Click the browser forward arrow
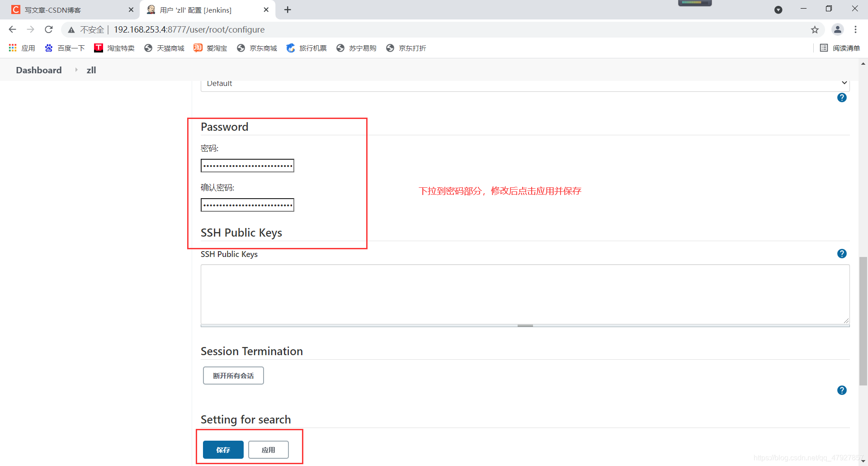This screenshot has width=868, height=466. (30, 29)
